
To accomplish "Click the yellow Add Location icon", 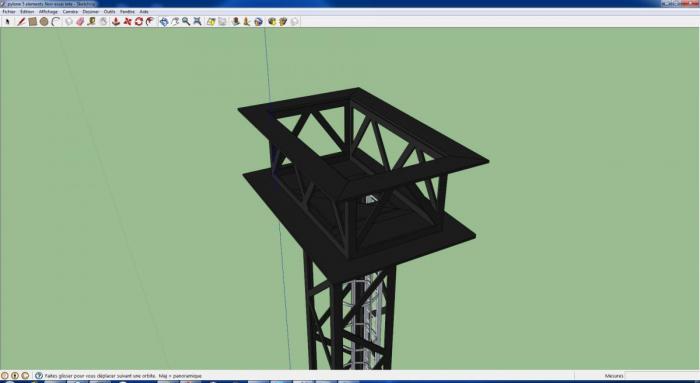I will [211, 21].
